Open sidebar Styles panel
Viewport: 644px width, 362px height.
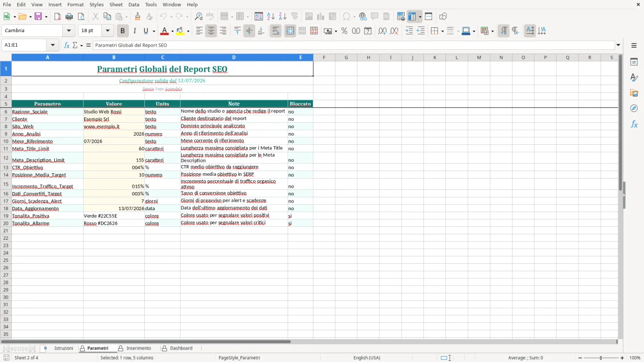[634, 78]
